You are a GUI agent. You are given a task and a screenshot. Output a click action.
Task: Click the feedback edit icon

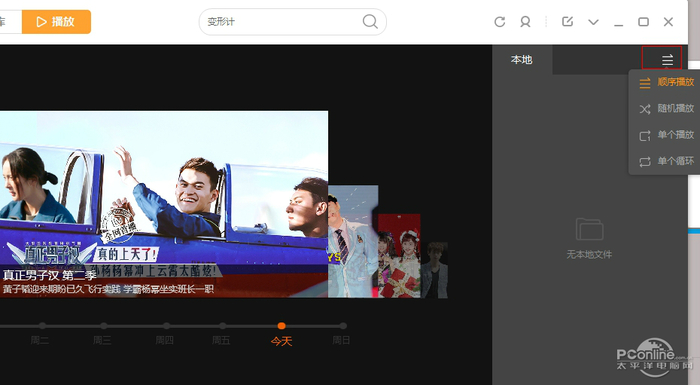coord(567,21)
